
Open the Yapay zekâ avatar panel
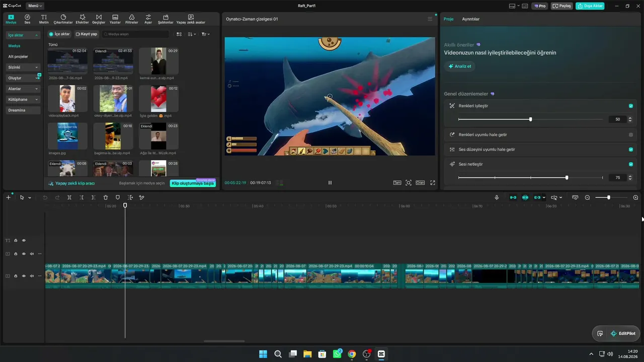[191, 19]
